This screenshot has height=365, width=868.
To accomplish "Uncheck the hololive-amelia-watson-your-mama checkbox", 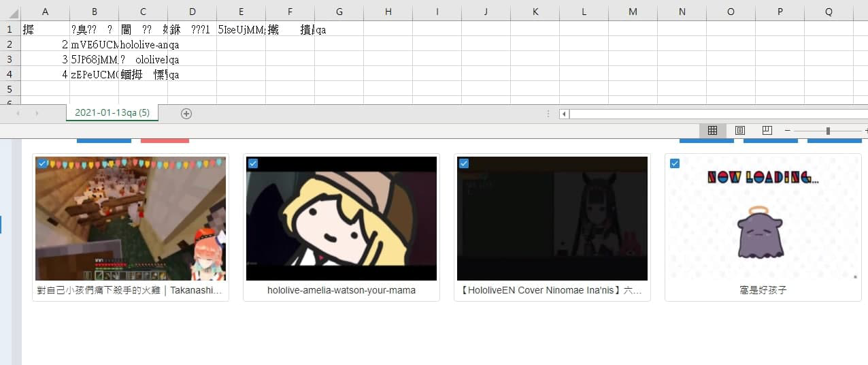I will [253, 163].
